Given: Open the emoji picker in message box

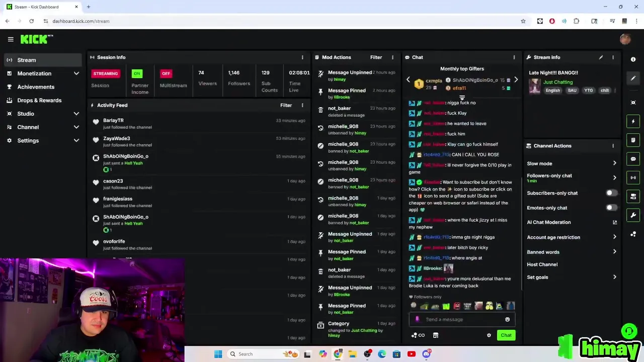Looking at the screenshot, I should 507,319.
